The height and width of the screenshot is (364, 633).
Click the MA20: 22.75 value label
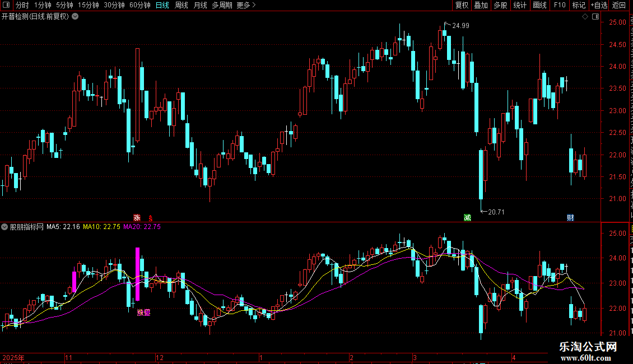(142, 227)
